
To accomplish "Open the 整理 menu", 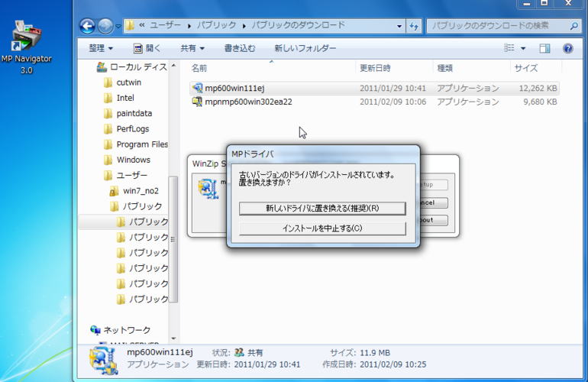I will coord(101,48).
